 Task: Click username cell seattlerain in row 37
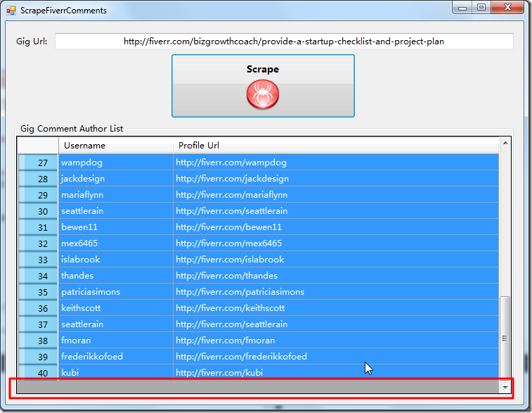coord(116,324)
